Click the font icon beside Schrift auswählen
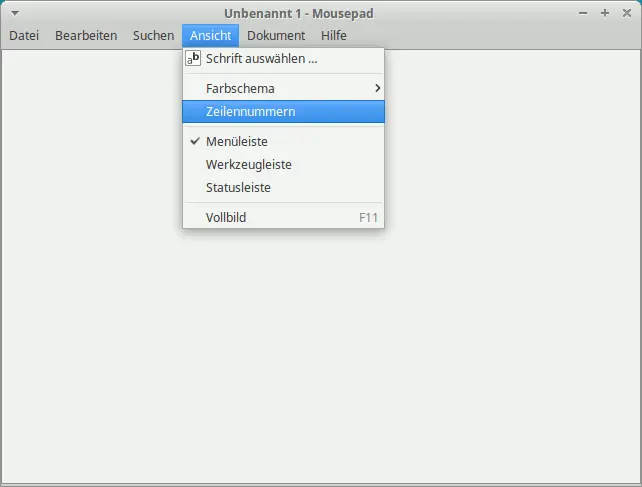The width and height of the screenshot is (642, 487). 194,59
